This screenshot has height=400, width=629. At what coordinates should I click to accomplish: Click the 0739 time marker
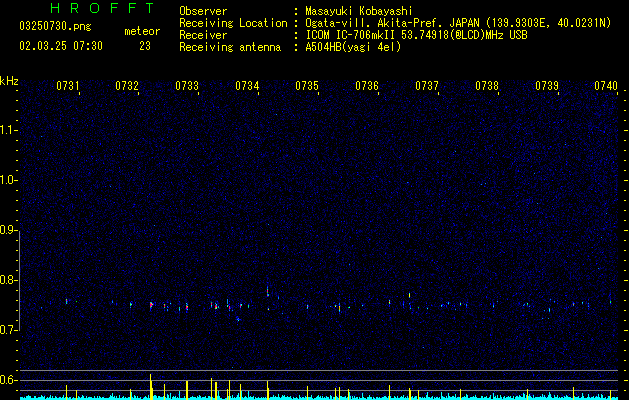[547, 86]
